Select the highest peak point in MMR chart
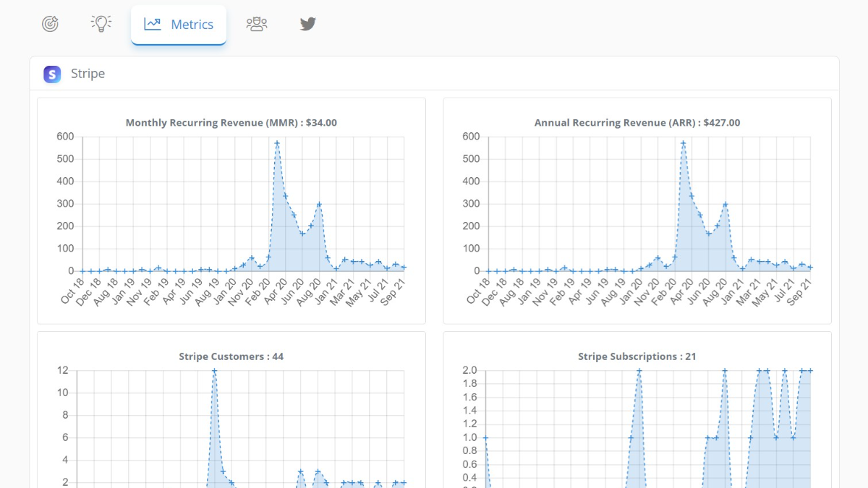 coord(277,143)
